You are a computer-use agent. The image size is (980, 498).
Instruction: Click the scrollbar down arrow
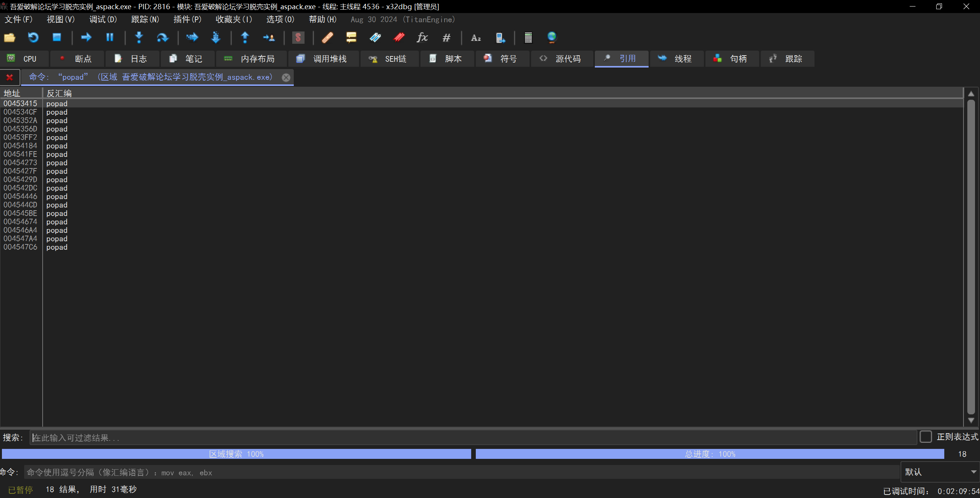pos(971,420)
